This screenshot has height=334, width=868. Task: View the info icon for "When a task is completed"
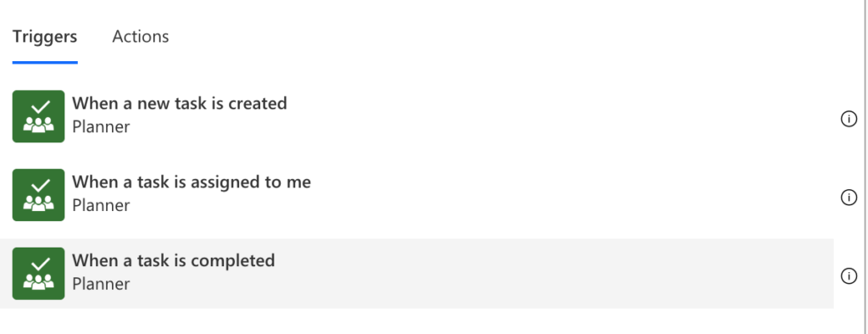pyautogui.click(x=849, y=276)
